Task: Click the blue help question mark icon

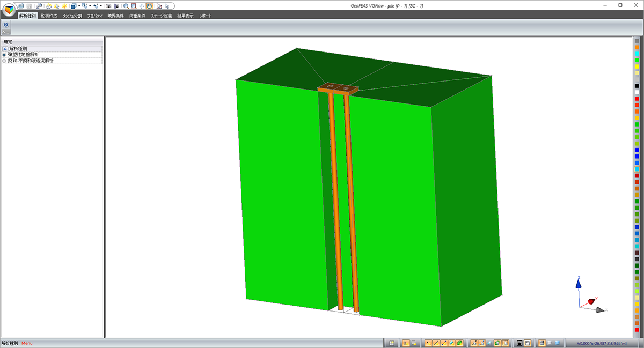Action: (5, 25)
